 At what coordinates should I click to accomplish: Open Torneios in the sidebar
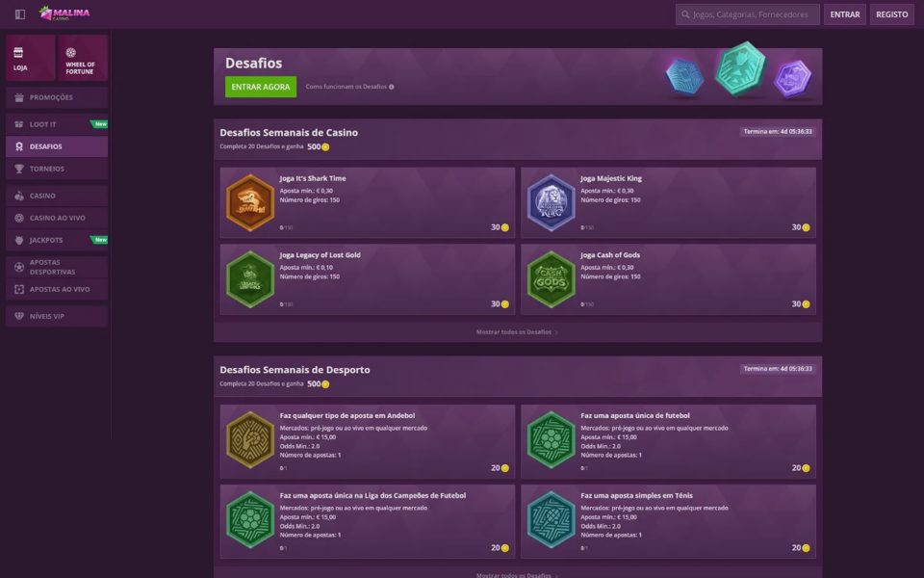click(x=57, y=169)
